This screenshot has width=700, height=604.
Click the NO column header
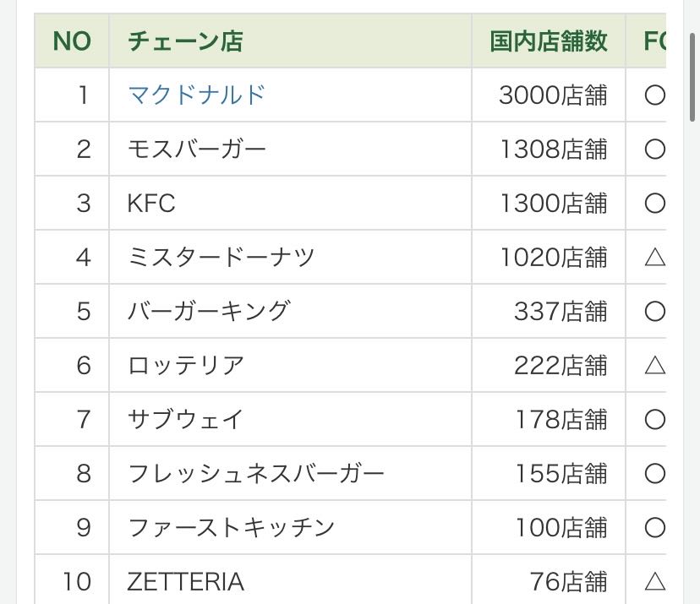pyautogui.click(x=72, y=41)
